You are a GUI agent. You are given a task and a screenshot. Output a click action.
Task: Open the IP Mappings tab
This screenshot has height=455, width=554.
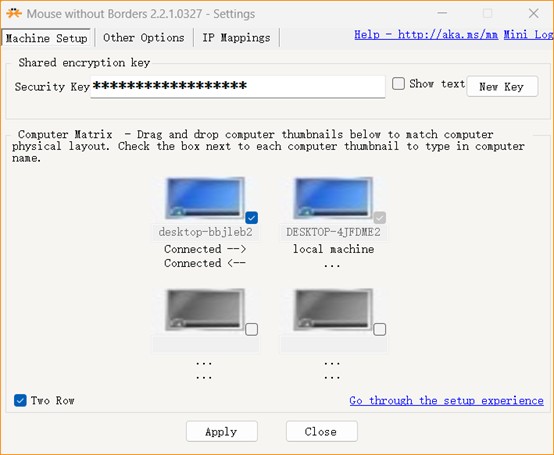[236, 37]
